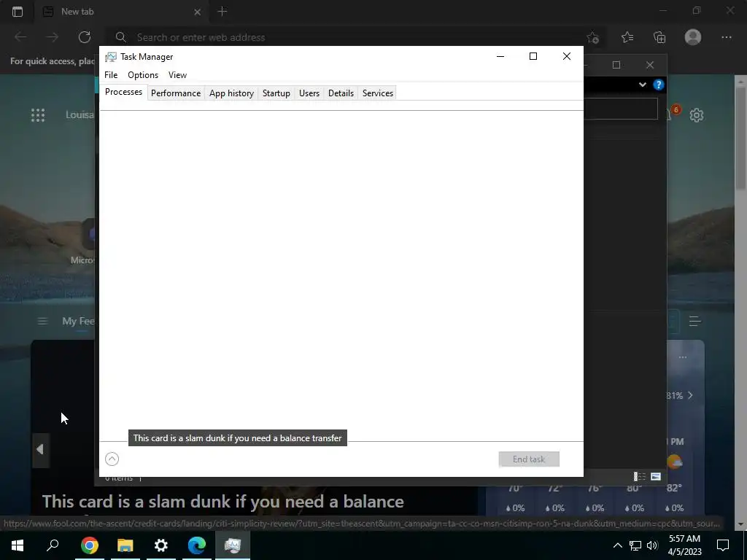Open Edge Settings and more menu
Screen dimensions: 747x560
point(726,37)
